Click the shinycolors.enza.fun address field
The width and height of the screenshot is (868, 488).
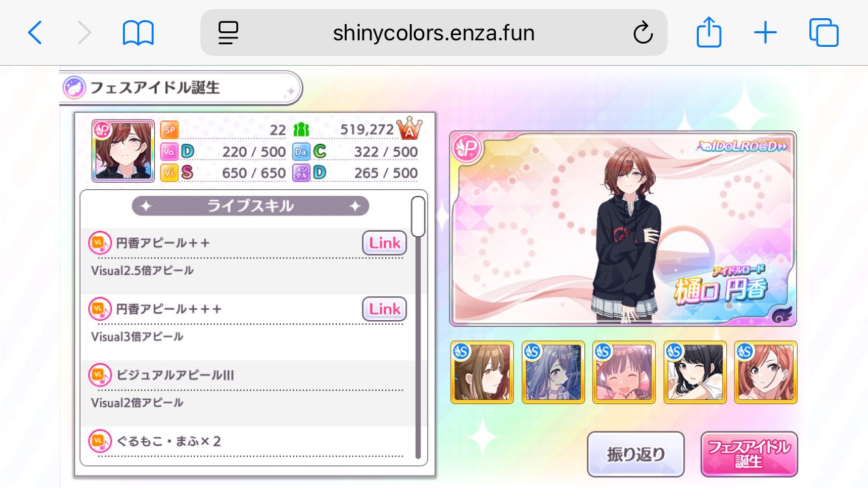tap(434, 33)
